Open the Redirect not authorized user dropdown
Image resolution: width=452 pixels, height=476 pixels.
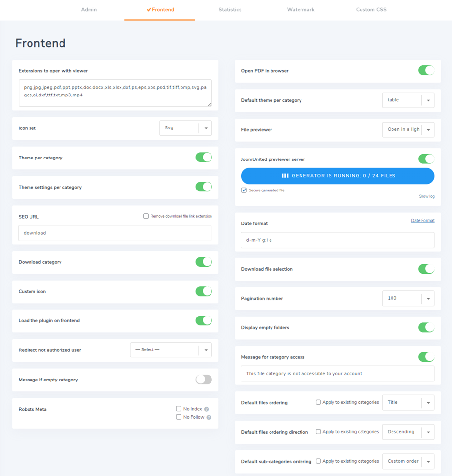pos(171,350)
